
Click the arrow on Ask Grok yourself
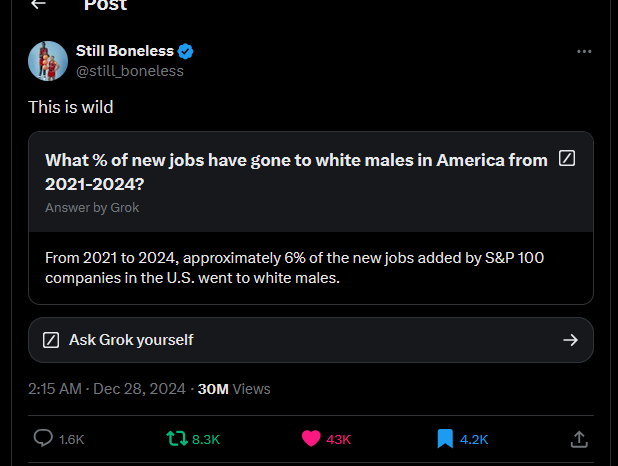[570, 340]
